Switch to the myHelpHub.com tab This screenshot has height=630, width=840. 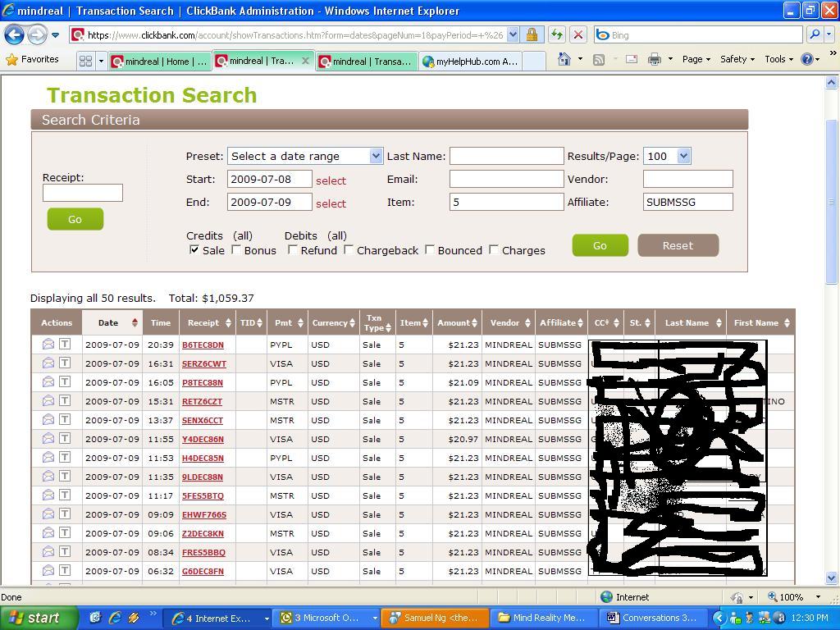(470, 62)
